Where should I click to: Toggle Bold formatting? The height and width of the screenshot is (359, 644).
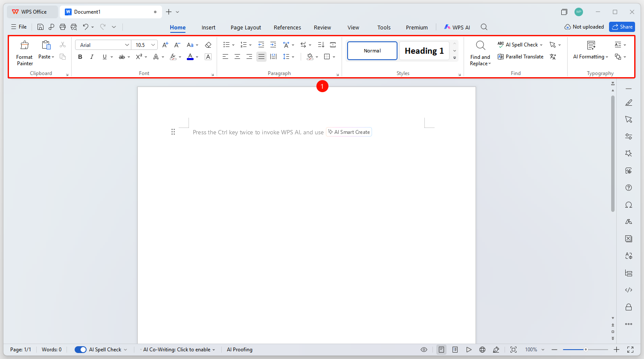click(80, 57)
